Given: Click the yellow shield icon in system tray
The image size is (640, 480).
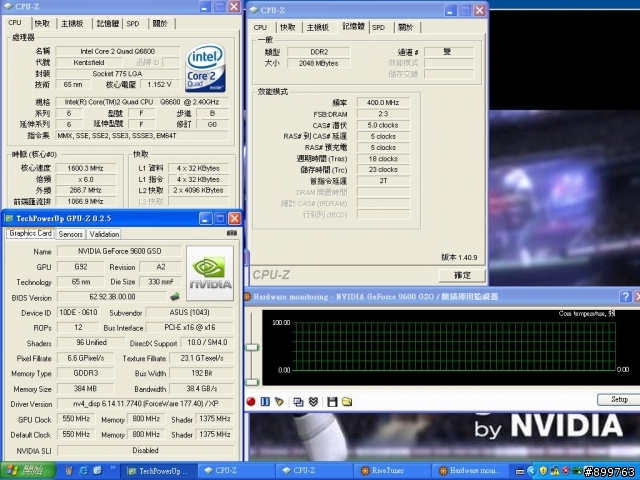Looking at the screenshot, I should 542,471.
